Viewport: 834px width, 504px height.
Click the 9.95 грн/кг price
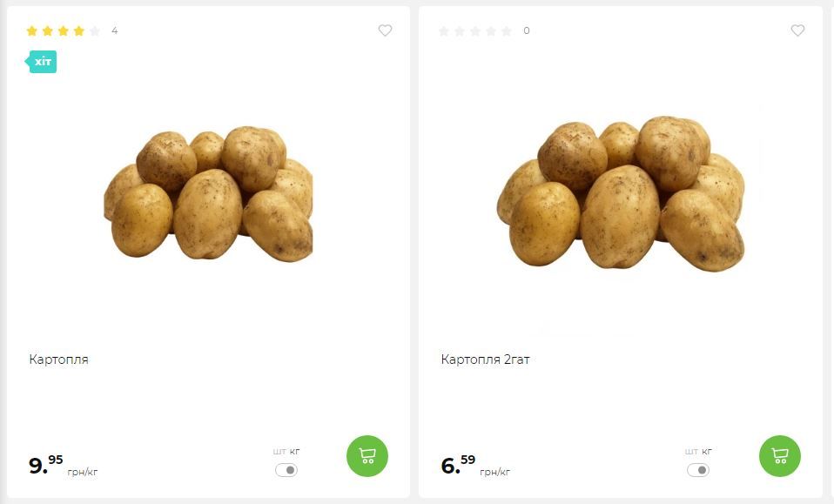tap(63, 465)
